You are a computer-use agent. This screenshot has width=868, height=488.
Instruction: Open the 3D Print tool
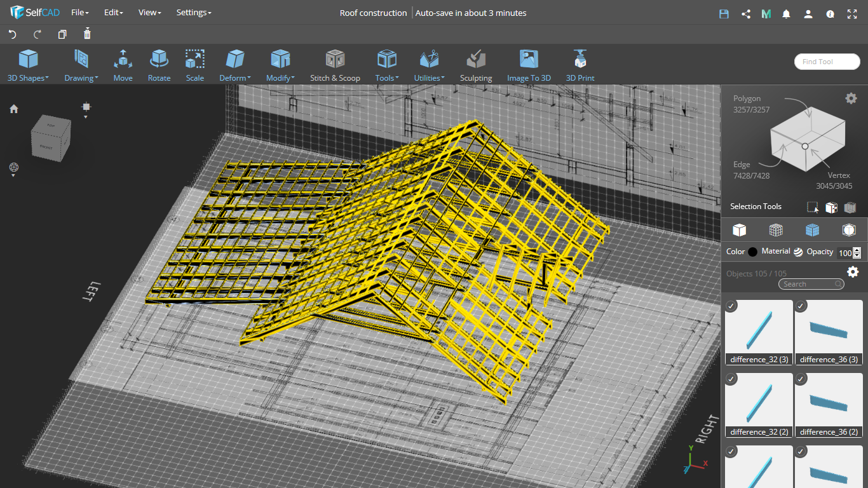coord(580,66)
